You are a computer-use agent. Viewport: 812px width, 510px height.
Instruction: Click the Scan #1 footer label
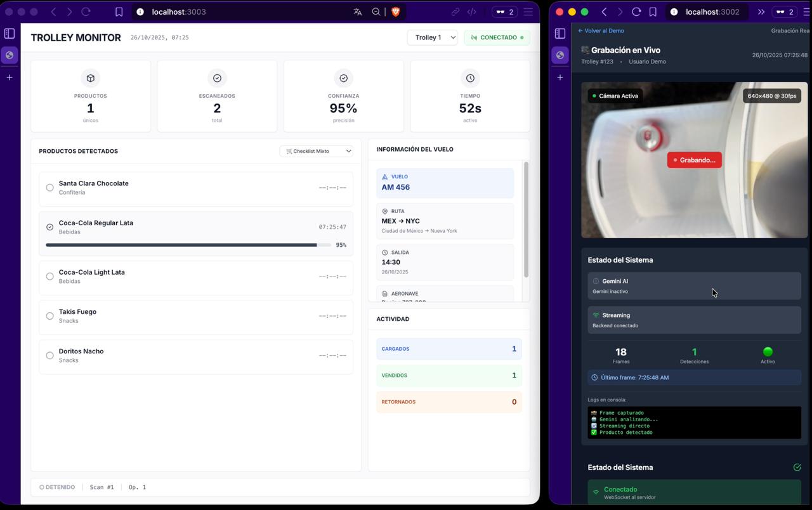(101, 487)
